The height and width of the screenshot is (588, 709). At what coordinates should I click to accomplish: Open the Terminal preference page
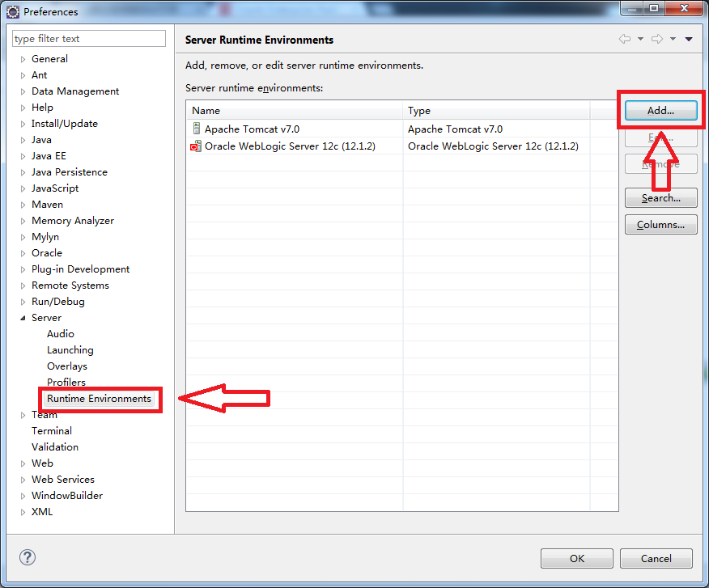pyautogui.click(x=52, y=431)
